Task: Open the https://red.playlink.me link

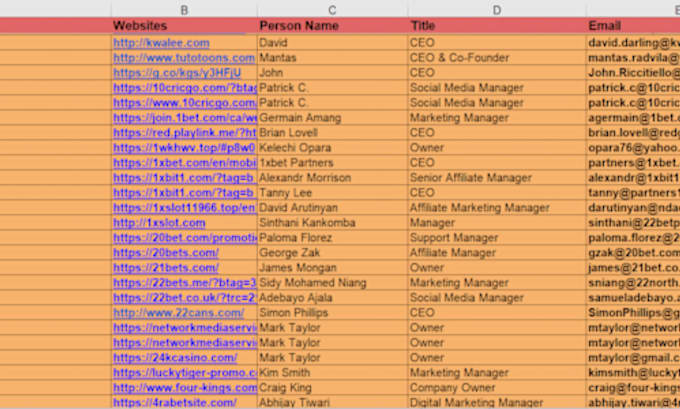Action: click(185, 132)
